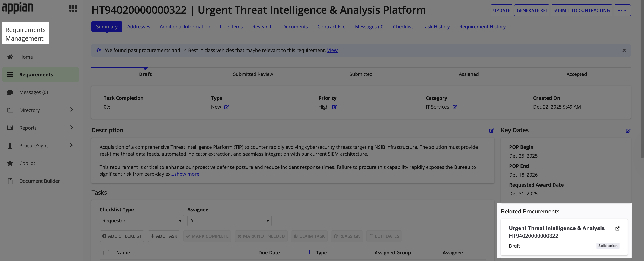Switch to the Line Items tab

(231, 26)
